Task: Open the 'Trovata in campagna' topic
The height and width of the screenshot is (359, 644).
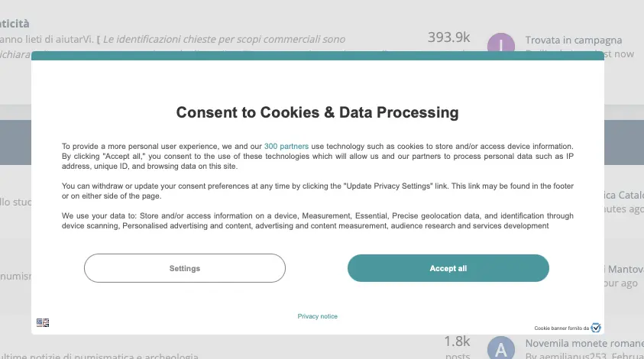Action: tap(573, 40)
